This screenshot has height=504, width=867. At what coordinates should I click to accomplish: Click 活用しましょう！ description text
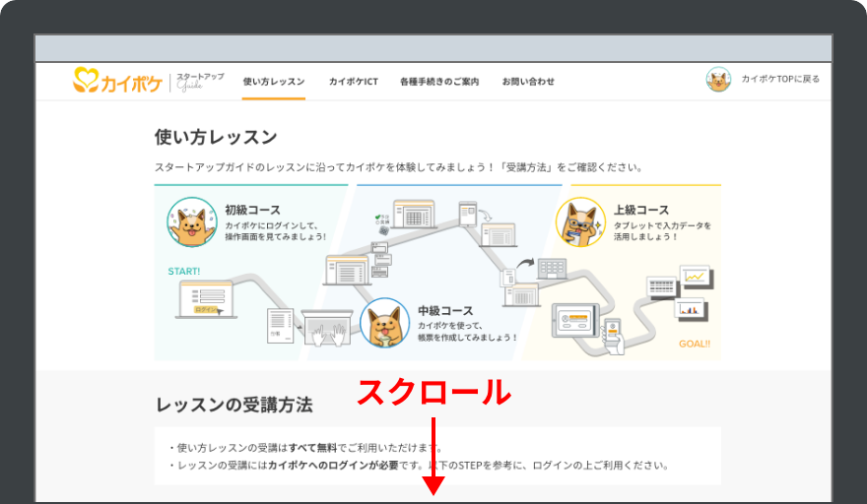click(646, 236)
